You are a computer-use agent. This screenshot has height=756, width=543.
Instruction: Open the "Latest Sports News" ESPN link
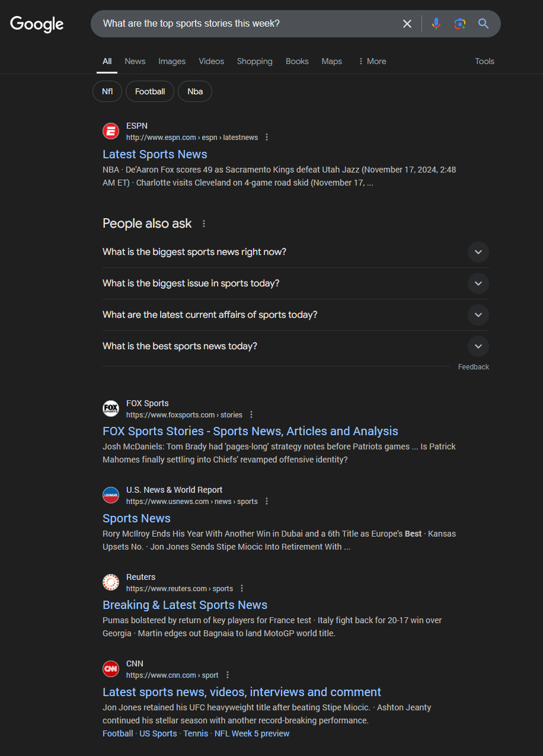[x=155, y=154]
